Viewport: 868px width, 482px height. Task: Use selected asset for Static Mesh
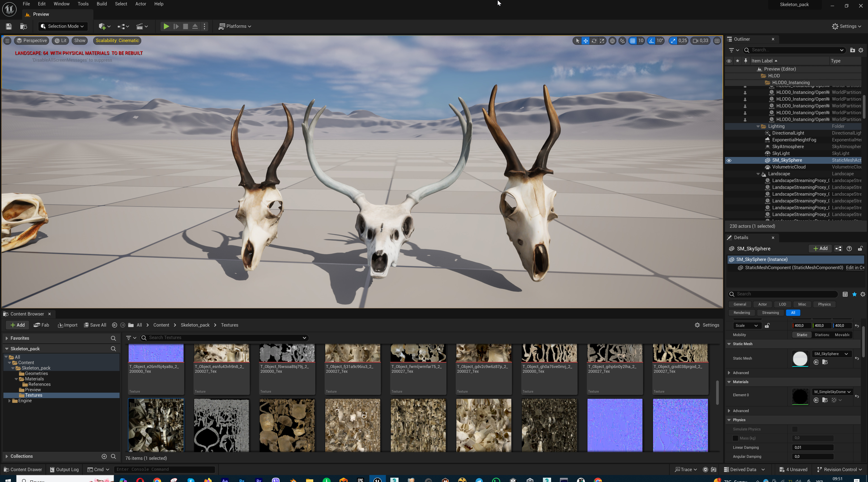816,362
